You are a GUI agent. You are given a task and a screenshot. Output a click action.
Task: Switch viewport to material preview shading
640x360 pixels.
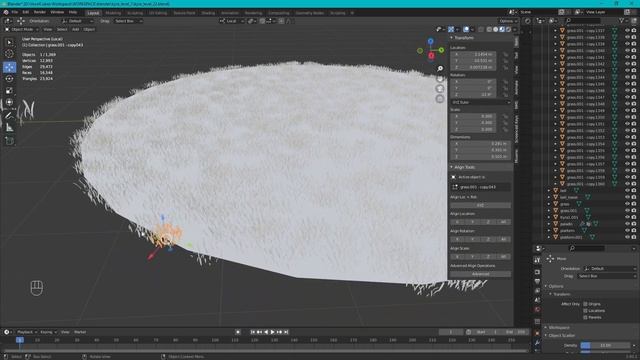click(x=502, y=29)
